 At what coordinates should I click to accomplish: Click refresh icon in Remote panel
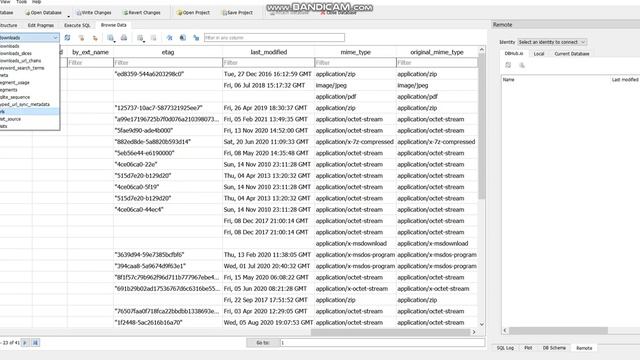point(508,65)
